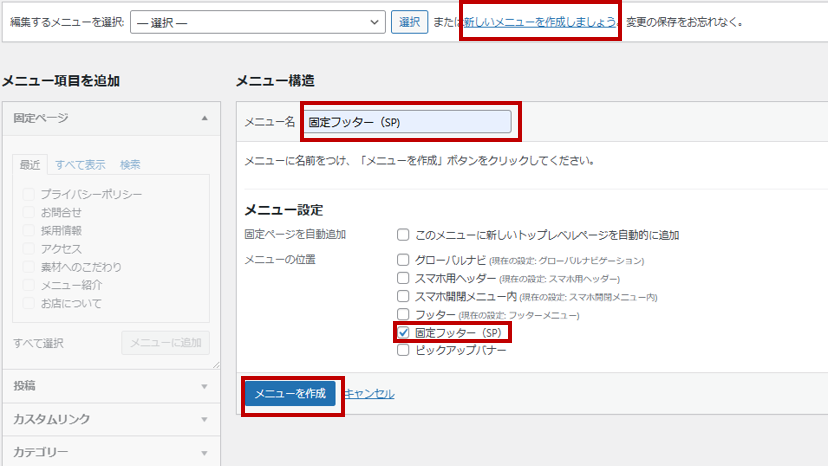The width and height of the screenshot is (829, 466).
Task: Switch to the 最近 tab
Action: 30,165
